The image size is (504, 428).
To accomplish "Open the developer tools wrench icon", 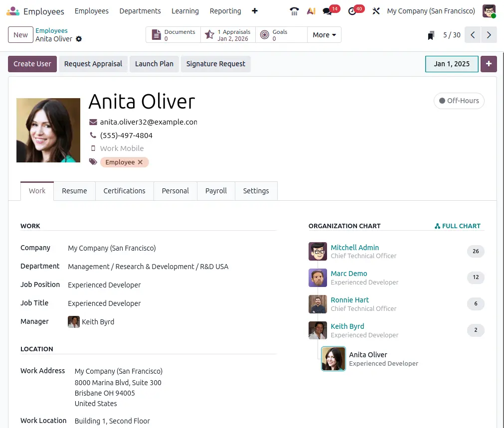I will click(376, 11).
